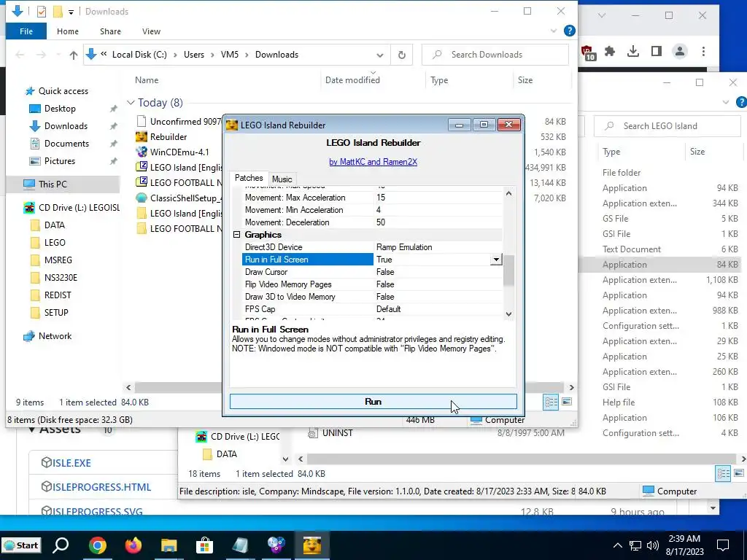This screenshot has width=747, height=560.
Task: Select Draw Cursor property row
Action: click(x=372, y=272)
